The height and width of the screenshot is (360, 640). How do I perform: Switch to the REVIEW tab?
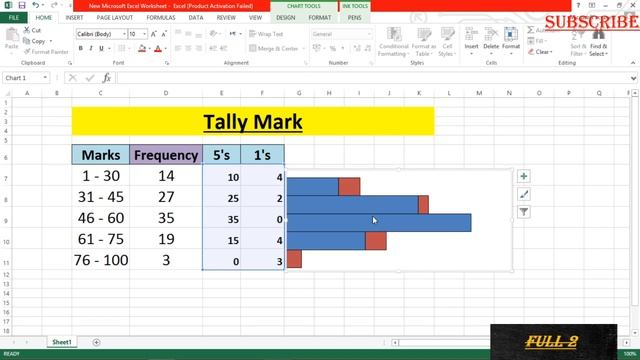tap(226, 18)
